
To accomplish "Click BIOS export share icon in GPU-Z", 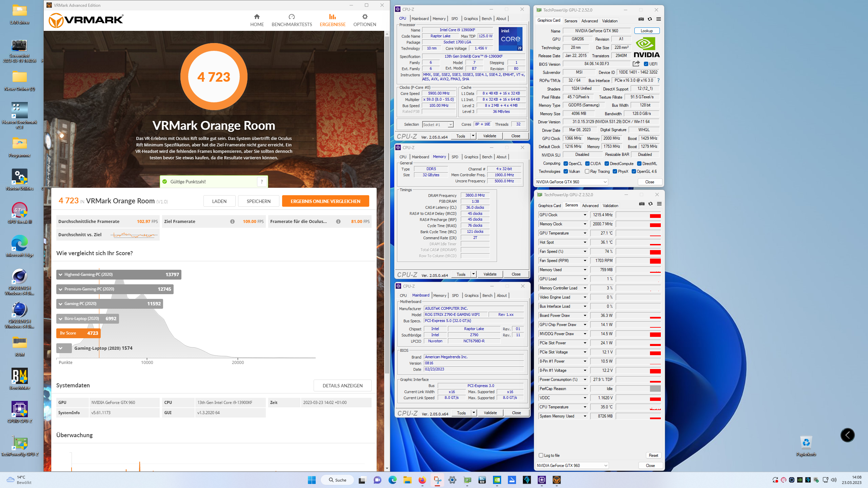I will click(x=636, y=64).
